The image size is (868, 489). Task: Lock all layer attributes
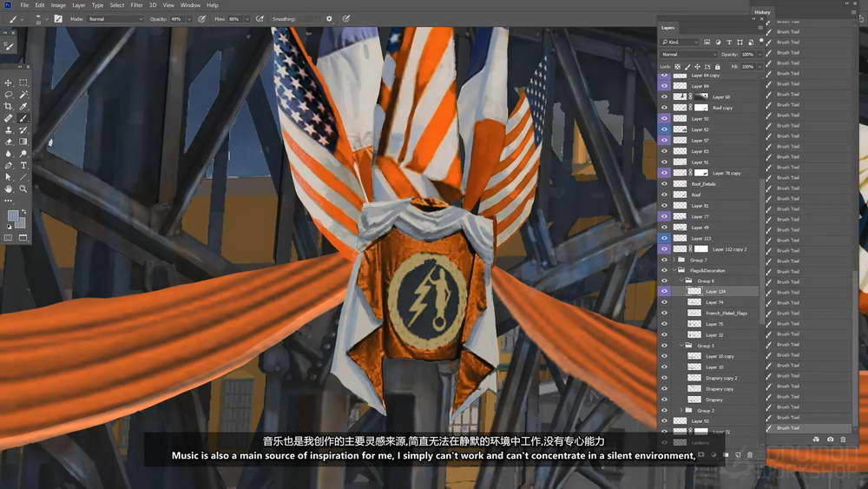(x=718, y=67)
